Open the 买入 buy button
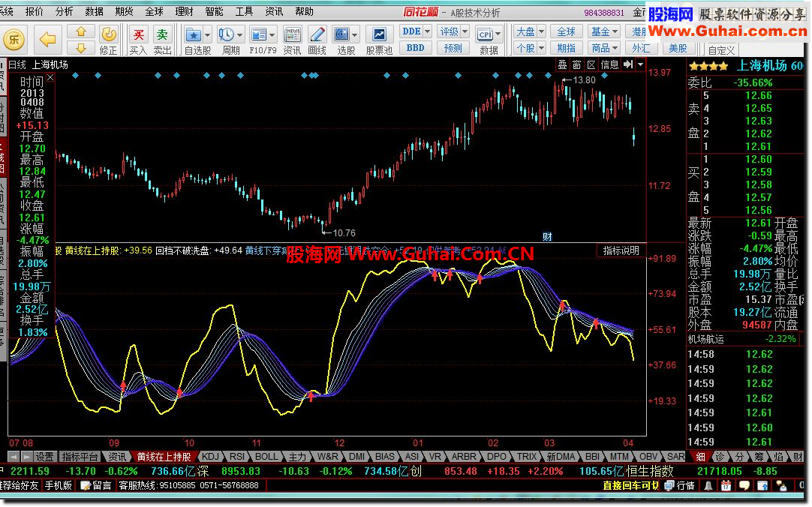Screen dimensions: 812x507 tap(138, 40)
